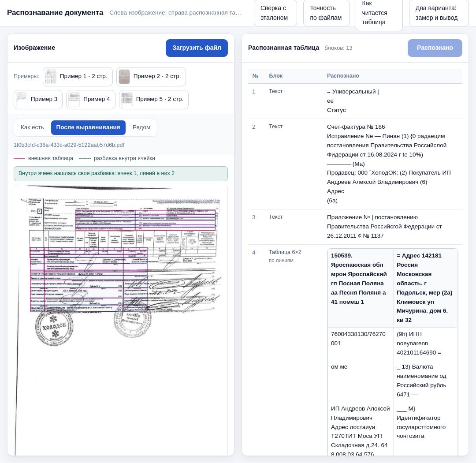Click cell with 'Российский рубль 6471'

click(x=425, y=381)
